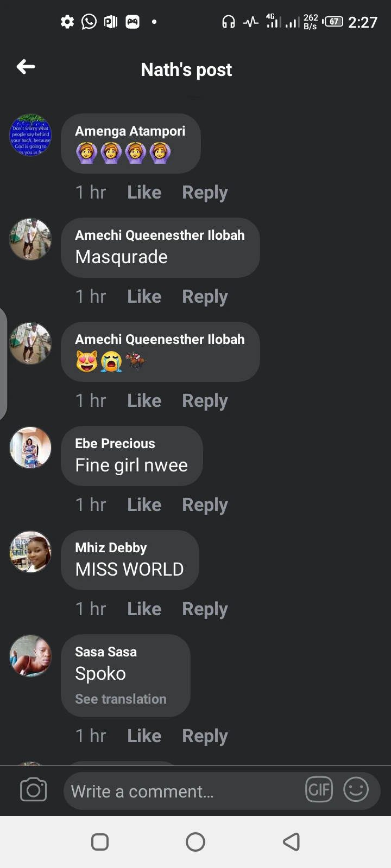391x868 pixels.
Task: Open Mhiz Debby's profile picture
Action: tap(30, 552)
